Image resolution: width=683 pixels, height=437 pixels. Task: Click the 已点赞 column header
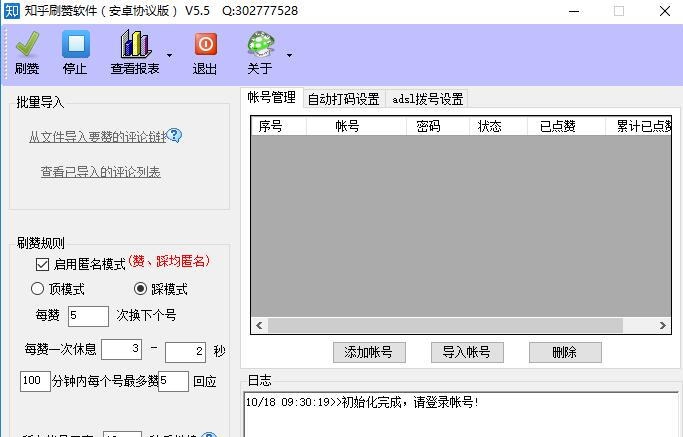click(x=566, y=126)
